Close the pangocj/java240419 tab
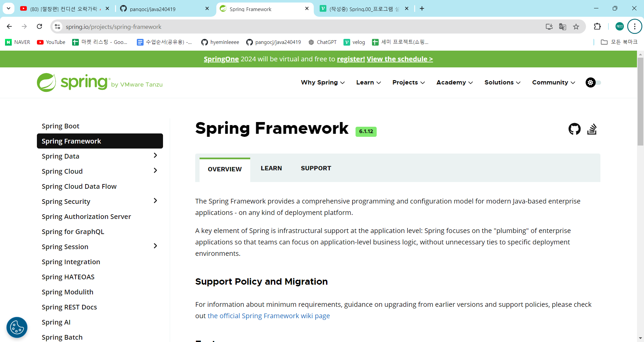The width and height of the screenshot is (644, 342). pos(207,9)
